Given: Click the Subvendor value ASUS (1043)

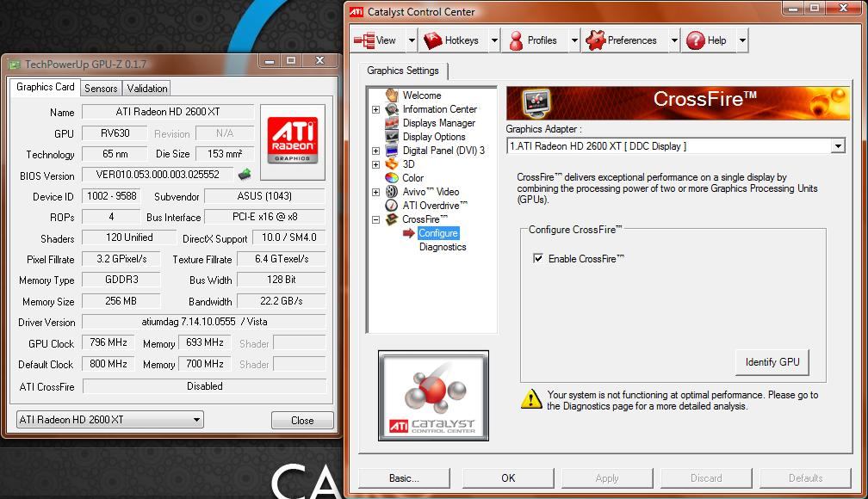Looking at the screenshot, I should pyautogui.click(x=264, y=196).
